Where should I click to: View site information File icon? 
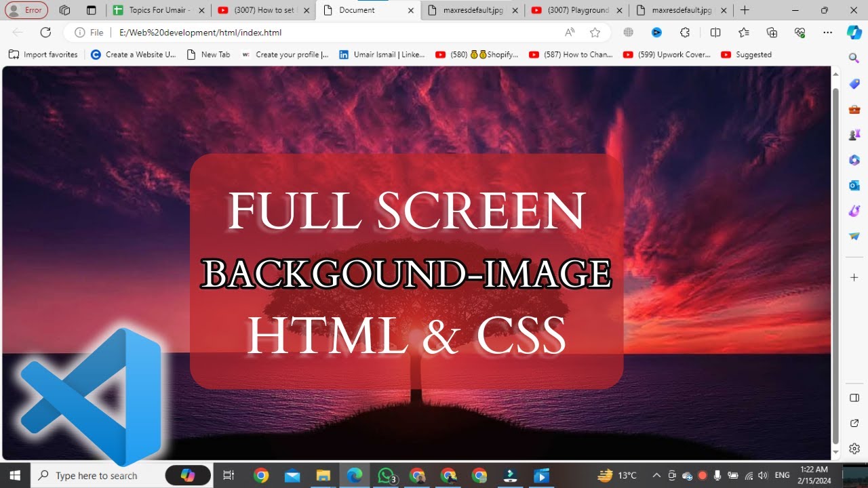(89, 33)
